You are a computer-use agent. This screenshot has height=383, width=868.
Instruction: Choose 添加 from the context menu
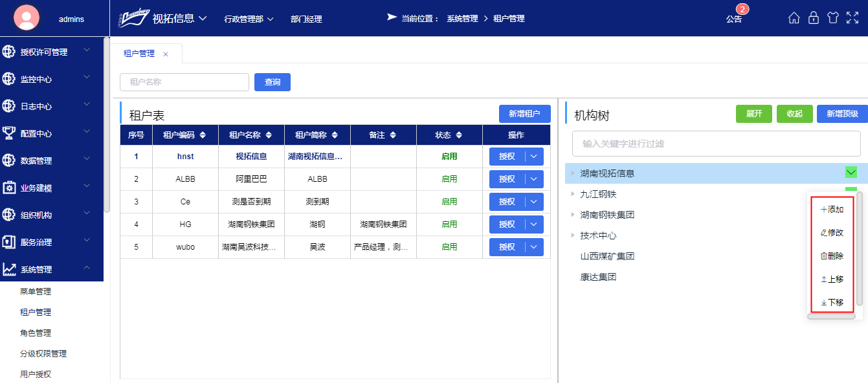pos(832,210)
